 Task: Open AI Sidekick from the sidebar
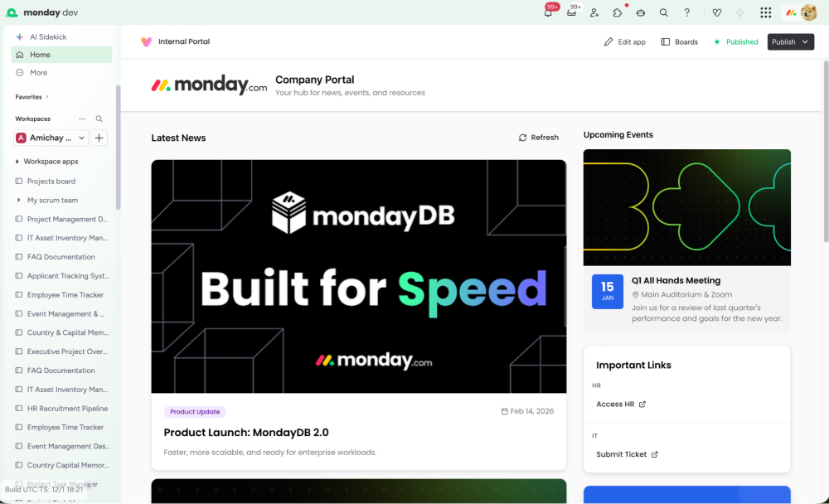[x=47, y=36]
